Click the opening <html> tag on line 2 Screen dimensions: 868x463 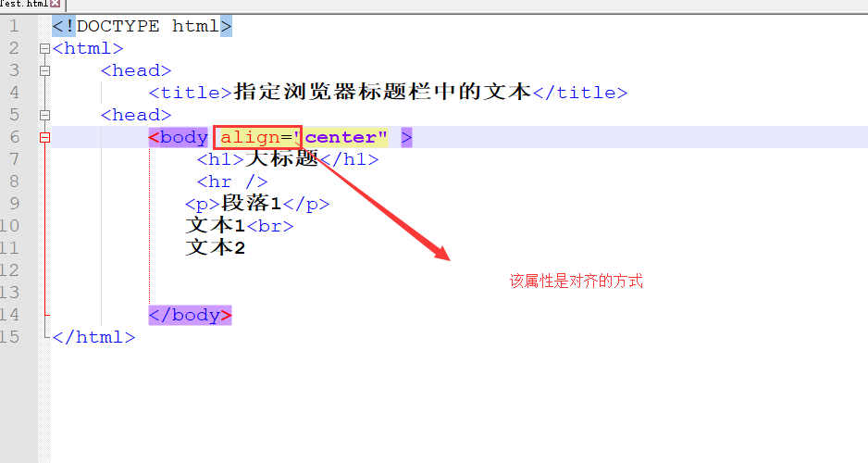(88, 49)
